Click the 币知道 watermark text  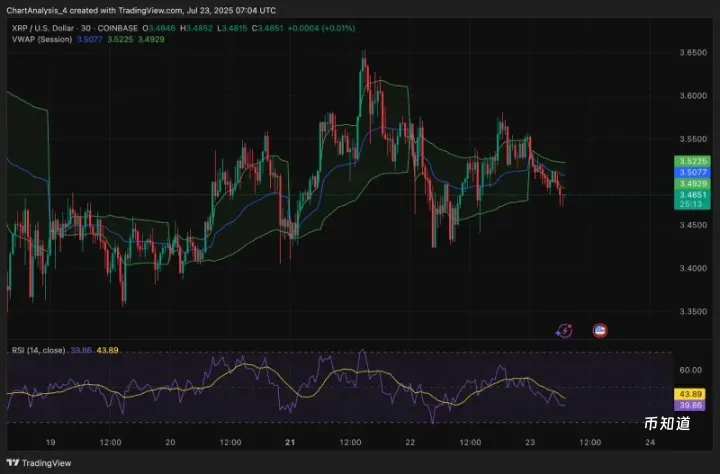[x=666, y=423]
